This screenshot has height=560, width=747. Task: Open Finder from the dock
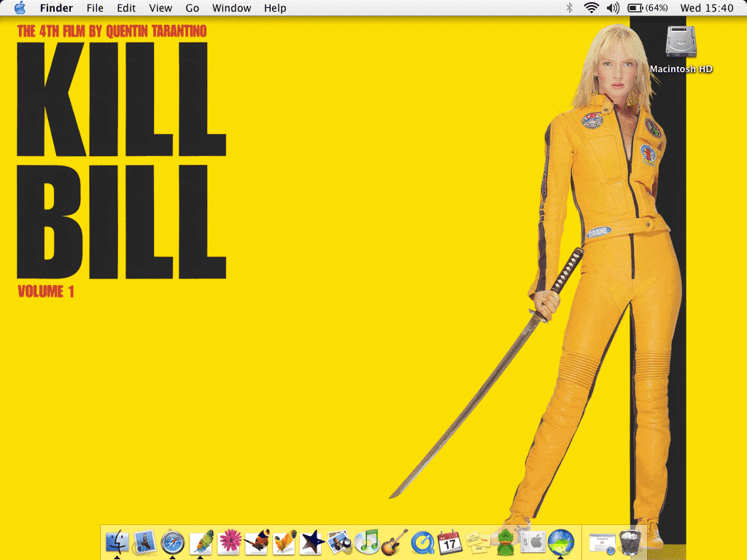[x=117, y=542]
